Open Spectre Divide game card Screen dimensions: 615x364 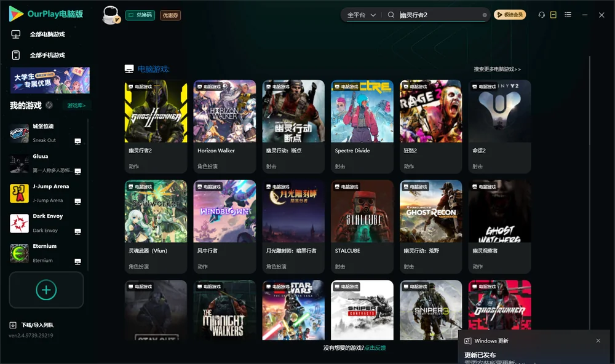click(x=362, y=127)
